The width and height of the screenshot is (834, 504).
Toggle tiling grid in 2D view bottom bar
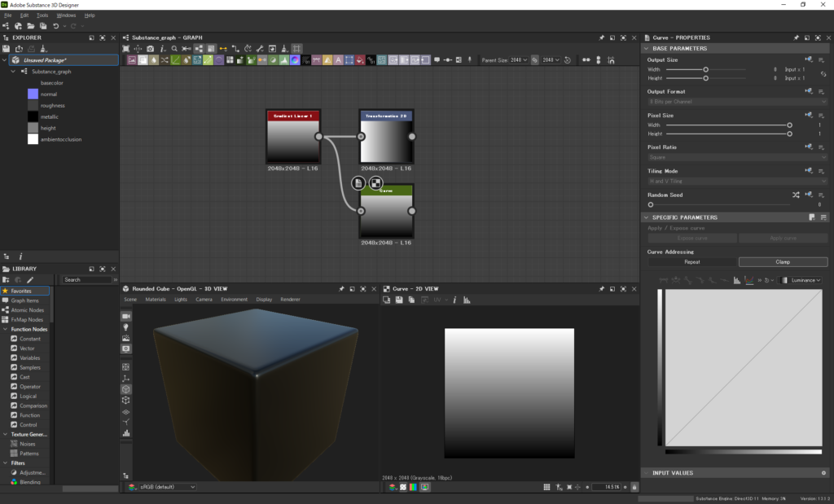[546, 487]
